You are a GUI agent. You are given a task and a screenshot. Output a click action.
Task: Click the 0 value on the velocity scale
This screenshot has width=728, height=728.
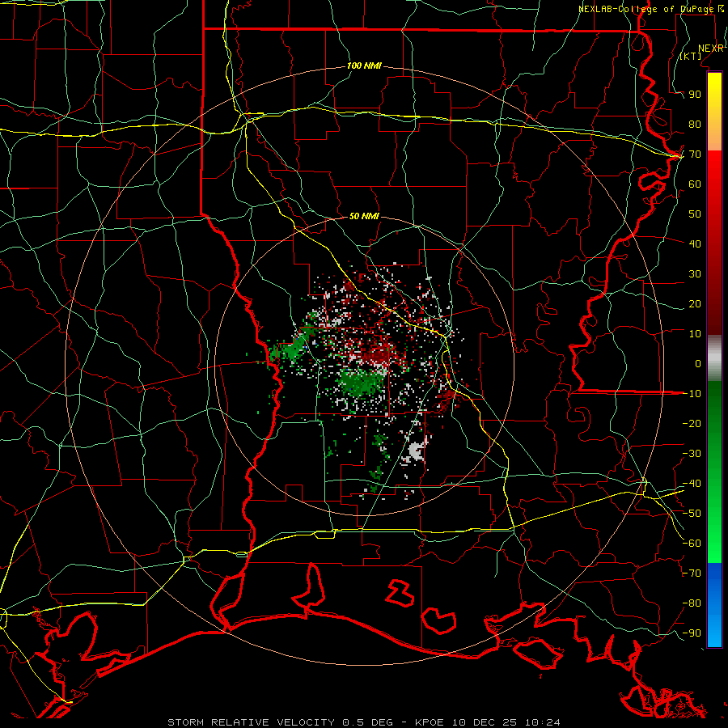tap(698, 363)
